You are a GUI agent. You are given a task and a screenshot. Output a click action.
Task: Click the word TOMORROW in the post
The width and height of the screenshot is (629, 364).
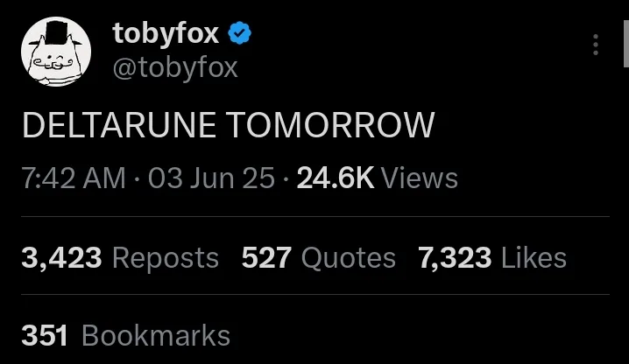coord(330,125)
